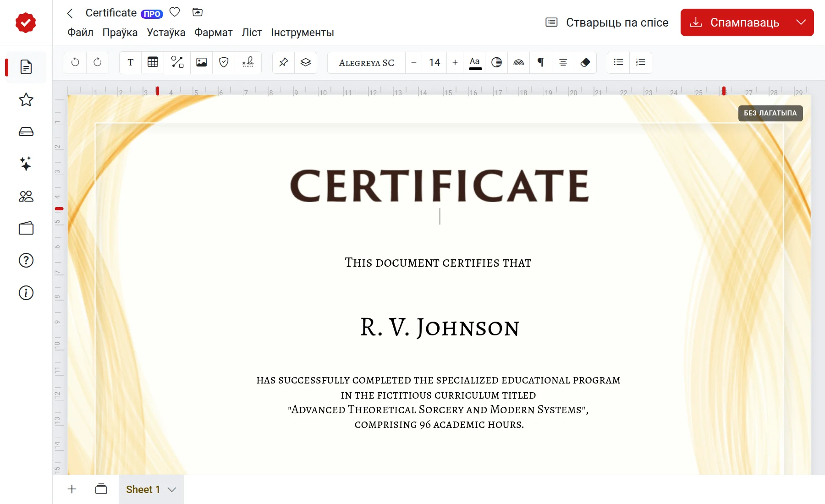Open paragraph settings pilcrow tool

pos(541,62)
